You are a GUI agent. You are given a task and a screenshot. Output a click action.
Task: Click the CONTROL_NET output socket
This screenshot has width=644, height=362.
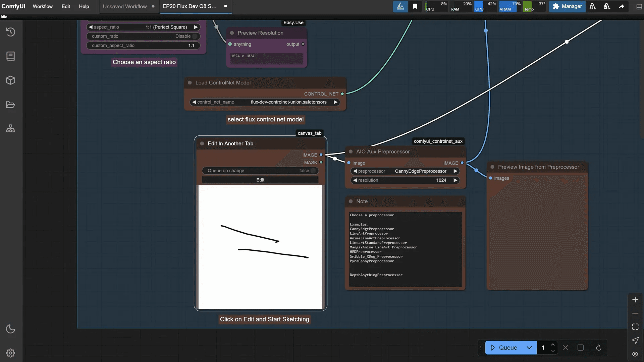point(342,94)
